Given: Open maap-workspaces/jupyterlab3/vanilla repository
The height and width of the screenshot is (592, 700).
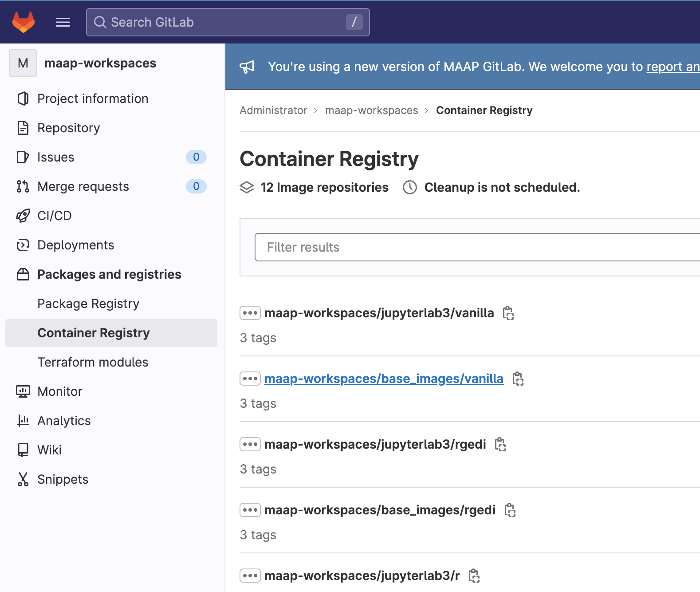Looking at the screenshot, I should [379, 313].
